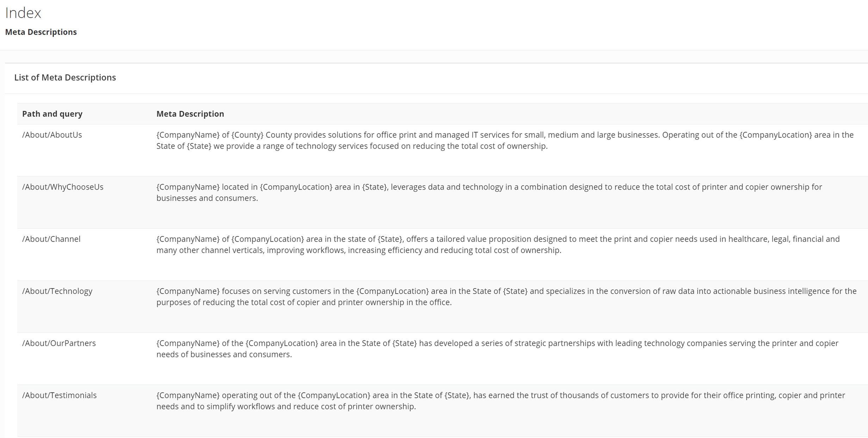The image size is (868, 438).
Task: Select the /About/OurPartners path cell
Action: (x=59, y=344)
